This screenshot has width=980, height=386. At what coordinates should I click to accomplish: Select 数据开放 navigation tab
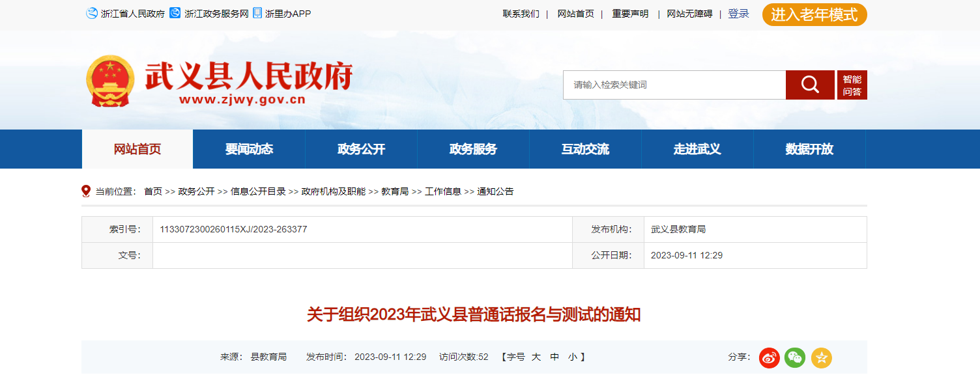pyautogui.click(x=809, y=149)
